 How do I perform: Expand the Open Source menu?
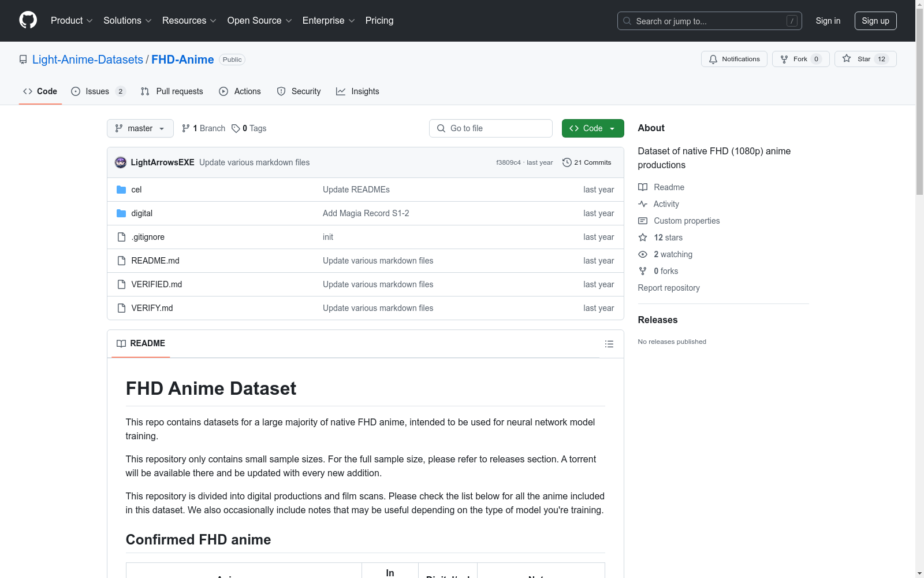[x=260, y=20]
